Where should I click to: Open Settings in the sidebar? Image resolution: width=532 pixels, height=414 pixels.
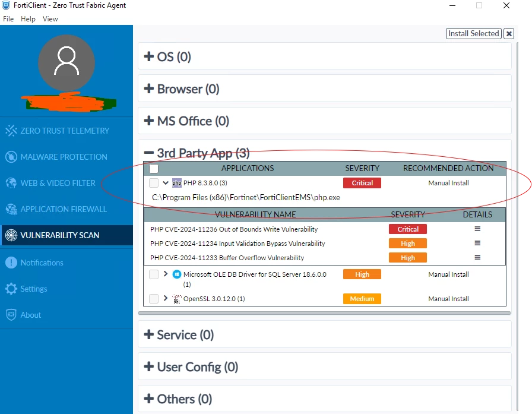[x=66, y=289]
